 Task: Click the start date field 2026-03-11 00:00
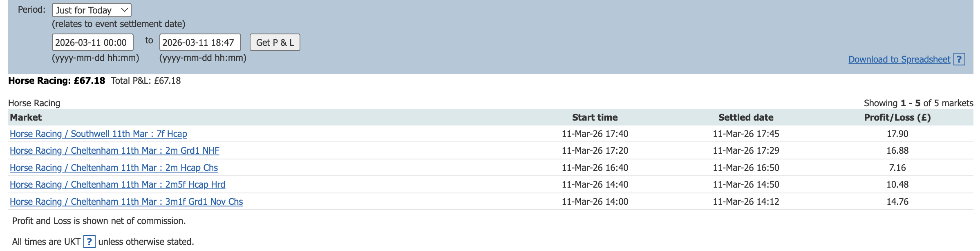coord(92,43)
